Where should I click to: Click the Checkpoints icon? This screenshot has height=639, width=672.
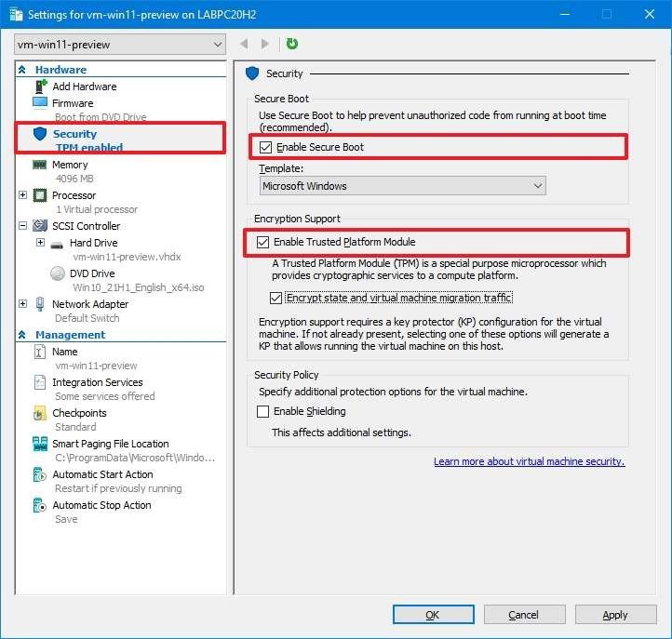39,413
